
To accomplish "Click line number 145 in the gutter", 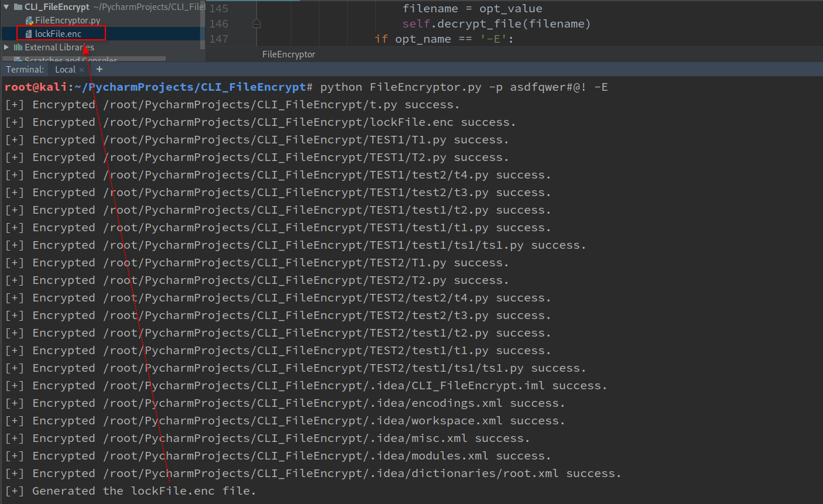I will (219, 9).
